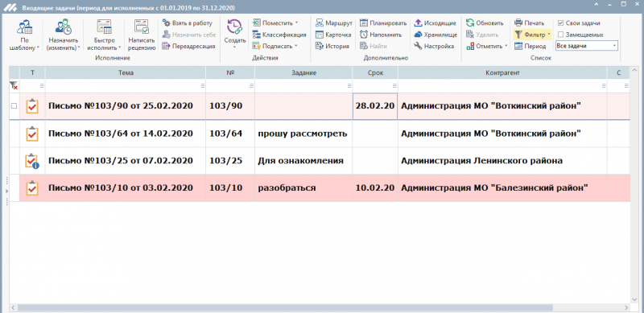The height and width of the screenshot is (313, 644).
Task: Show История
Action: 332,47
